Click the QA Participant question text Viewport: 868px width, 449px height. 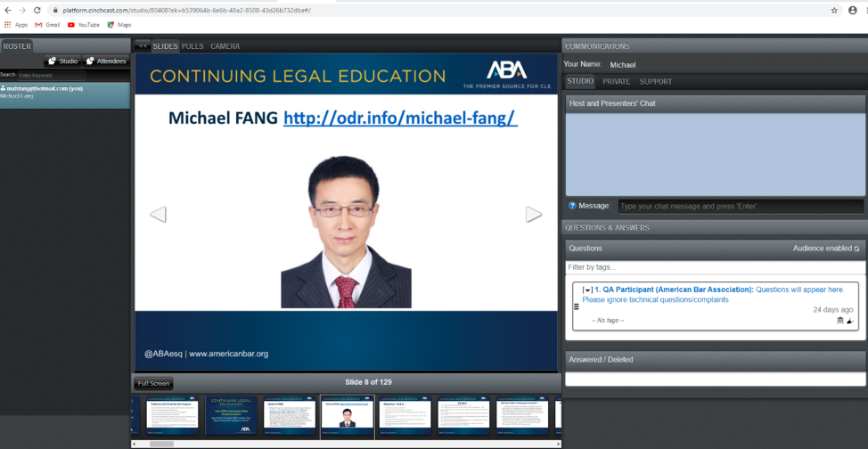coord(713,295)
